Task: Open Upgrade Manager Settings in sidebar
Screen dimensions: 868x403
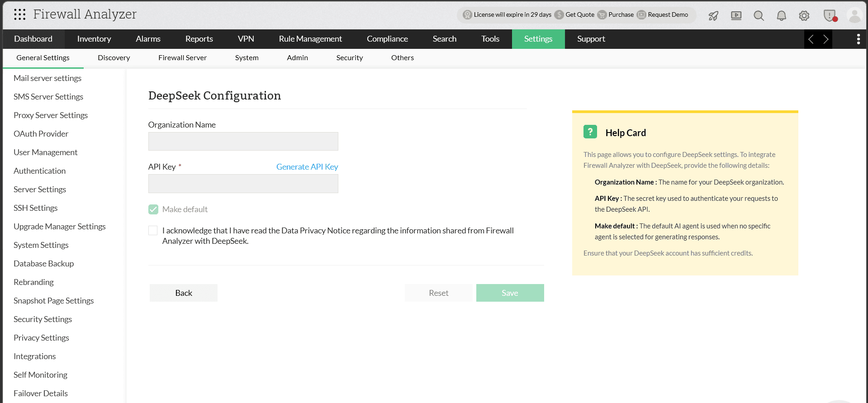Action: click(x=60, y=227)
